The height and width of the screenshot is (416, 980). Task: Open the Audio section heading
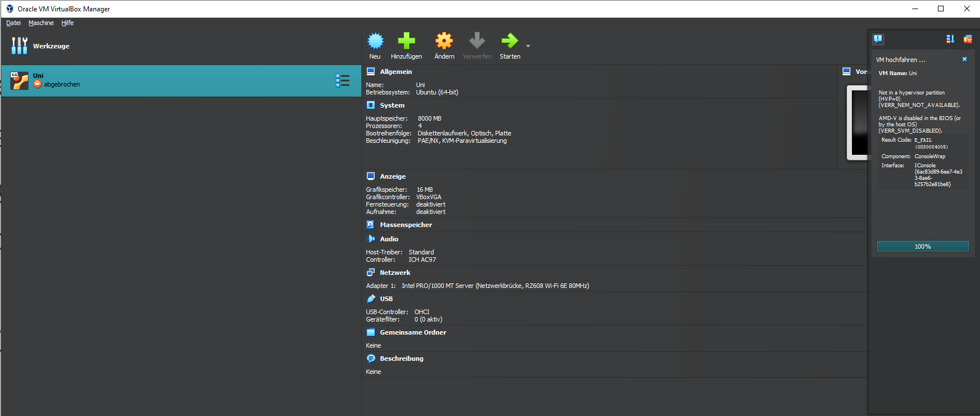coord(389,239)
